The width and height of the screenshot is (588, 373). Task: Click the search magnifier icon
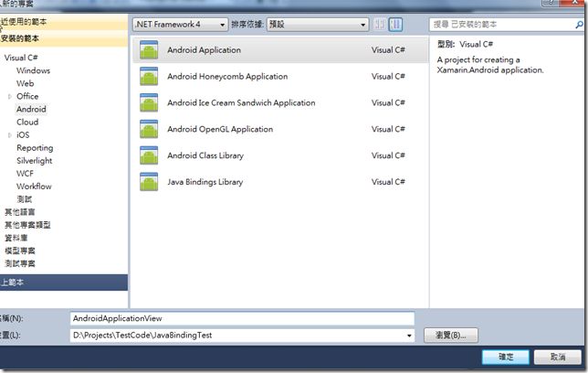tap(579, 25)
